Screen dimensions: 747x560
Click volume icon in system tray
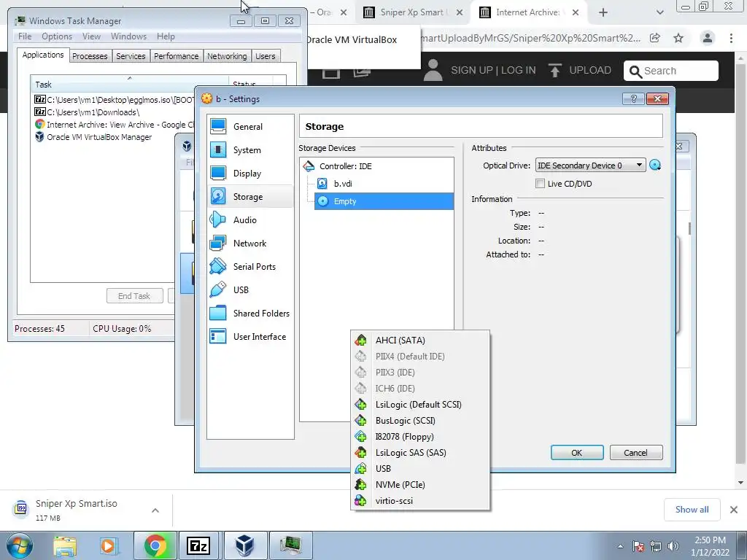tap(673, 546)
